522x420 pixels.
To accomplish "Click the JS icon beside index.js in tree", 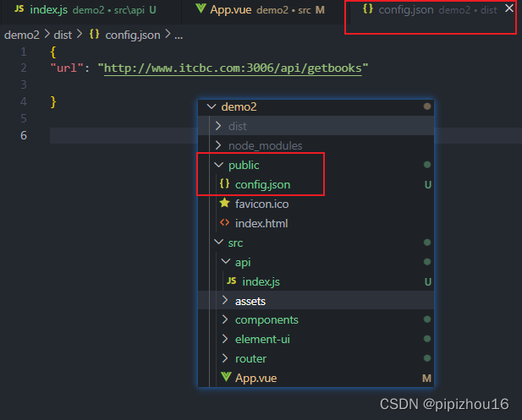I will tap(232, 281).
